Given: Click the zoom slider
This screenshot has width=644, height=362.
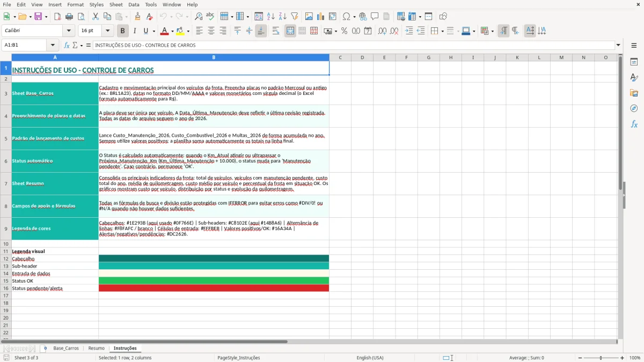Looking at the screenshot, I should (601, 358).
